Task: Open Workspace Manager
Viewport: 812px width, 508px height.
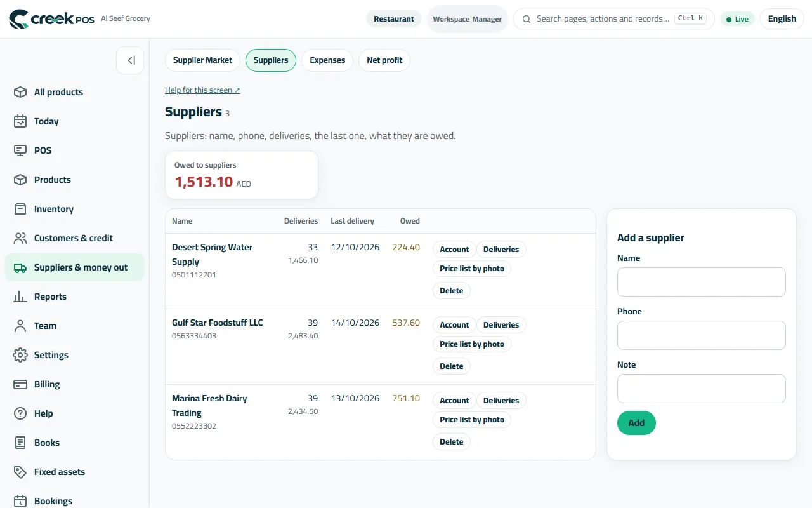Action: pos(467,19)
